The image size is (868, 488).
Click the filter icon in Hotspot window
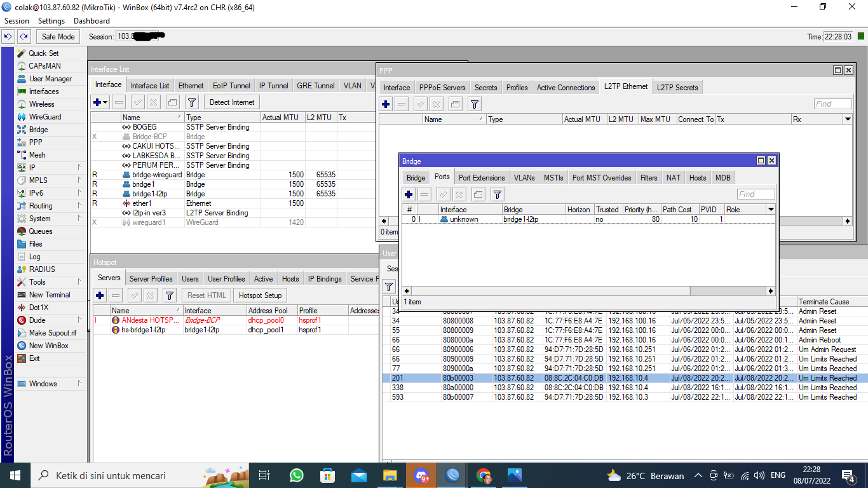point(169,295)
